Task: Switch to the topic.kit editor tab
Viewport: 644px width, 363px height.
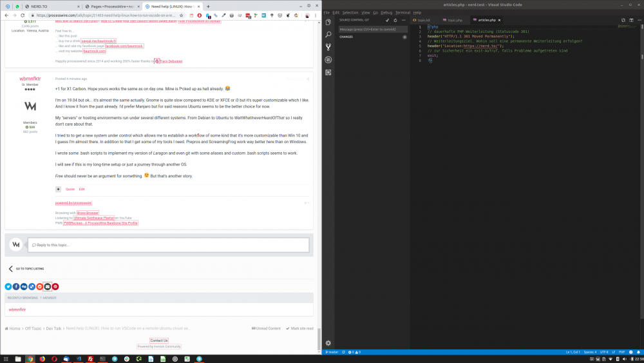Action: tap(424, 20)
